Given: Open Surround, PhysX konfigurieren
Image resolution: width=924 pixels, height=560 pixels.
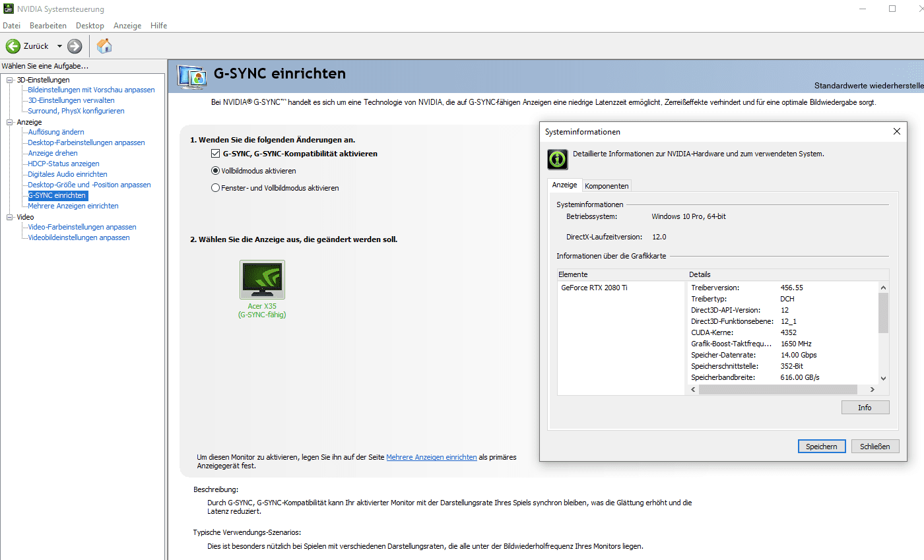Looking at the screenshot, I should point(76,111).
